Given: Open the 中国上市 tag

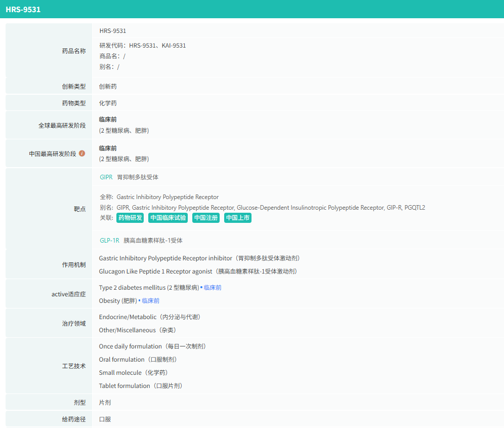Looking at the screenshot, I should [x=238, y=218].
